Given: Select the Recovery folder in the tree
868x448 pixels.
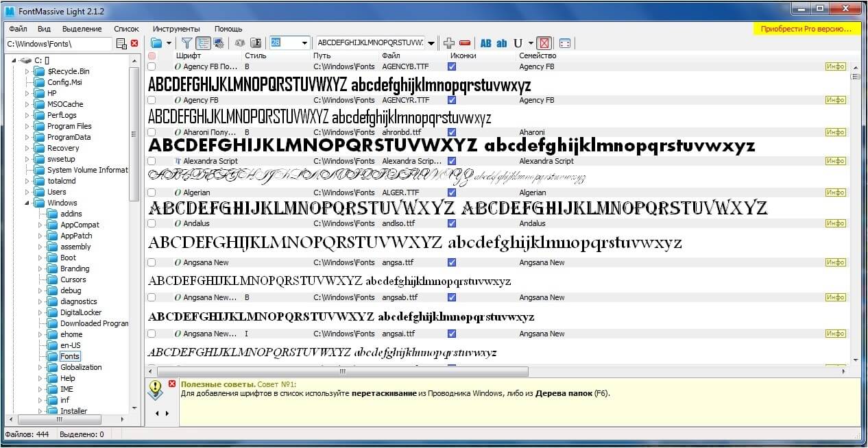Looking at the screenshot, I should 63,148.
